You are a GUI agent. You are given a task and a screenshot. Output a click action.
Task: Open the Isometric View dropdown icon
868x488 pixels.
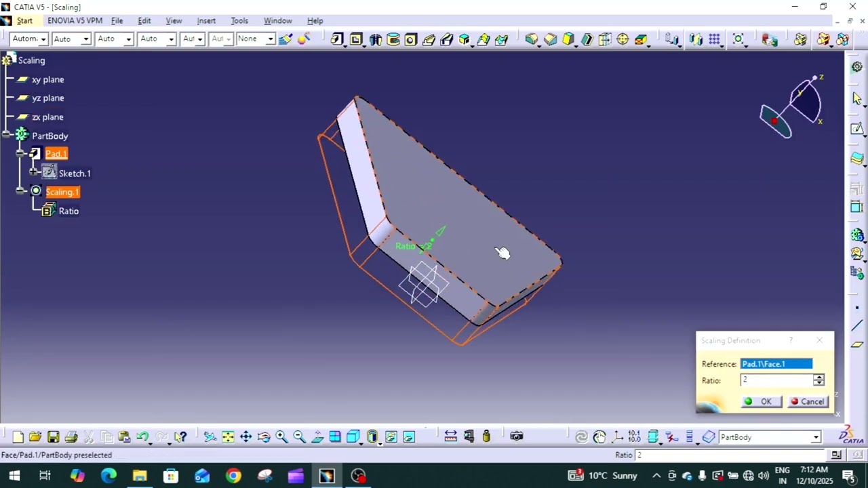click(x=353, y=437)
